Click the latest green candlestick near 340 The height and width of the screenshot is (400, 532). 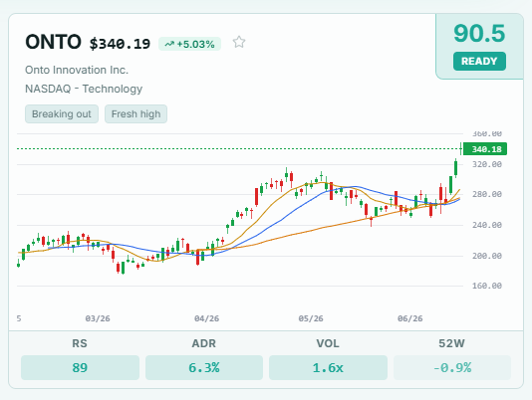[x=460, y=148]
